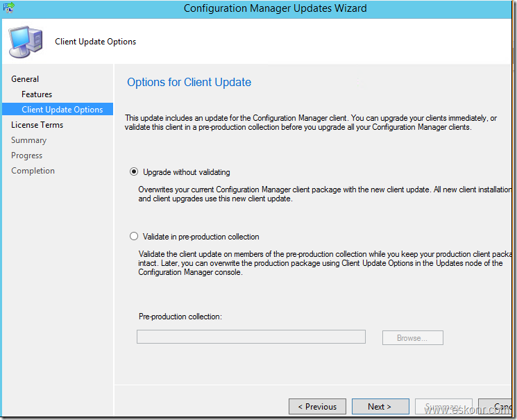Click the computer icon in wizard header
Viewport: 517px width, 420px height.
[x=26, y=42]
